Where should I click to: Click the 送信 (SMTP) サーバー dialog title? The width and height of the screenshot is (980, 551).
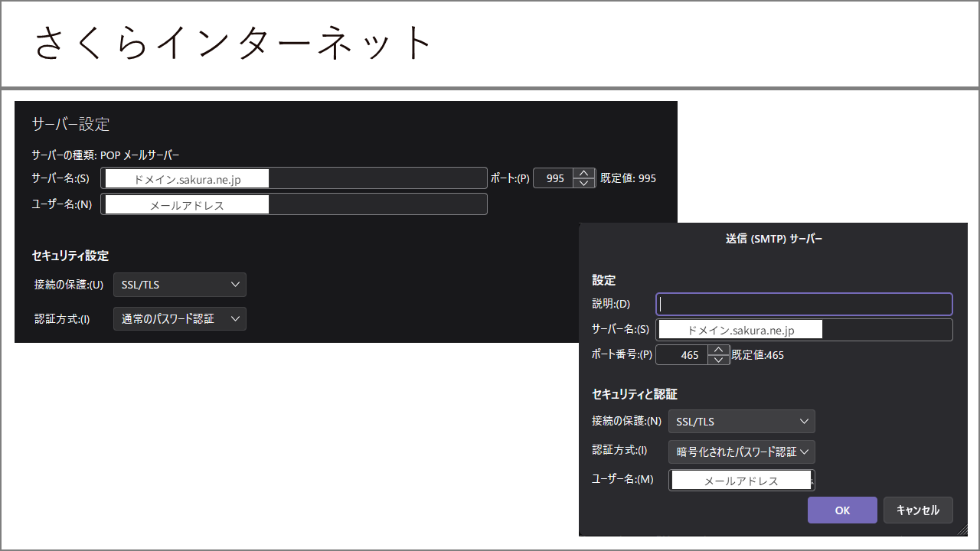[x=774, y=239]
